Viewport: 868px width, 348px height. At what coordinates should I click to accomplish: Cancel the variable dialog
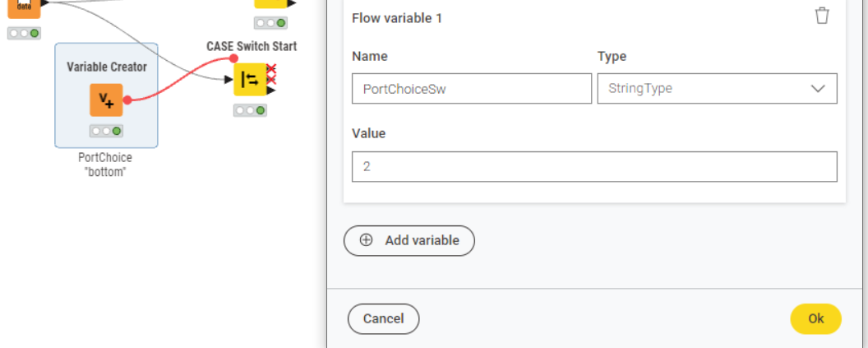(x=383, y=318)
